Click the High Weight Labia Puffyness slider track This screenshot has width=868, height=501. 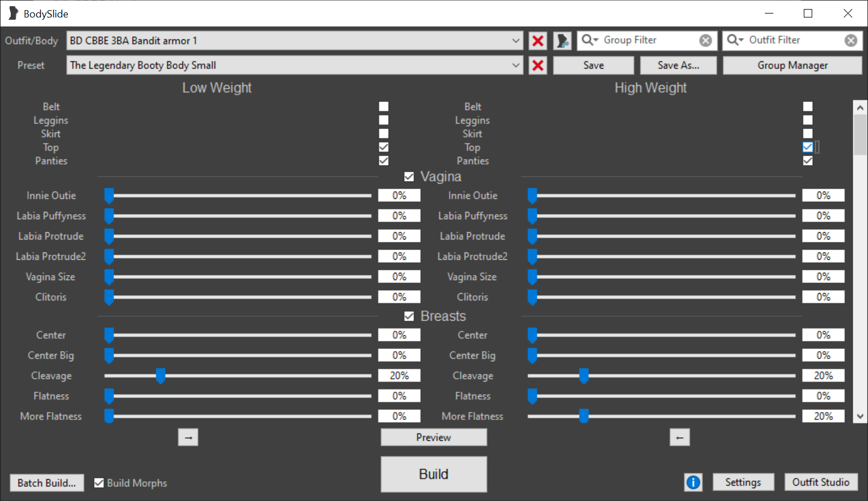(x=661, y=216)
